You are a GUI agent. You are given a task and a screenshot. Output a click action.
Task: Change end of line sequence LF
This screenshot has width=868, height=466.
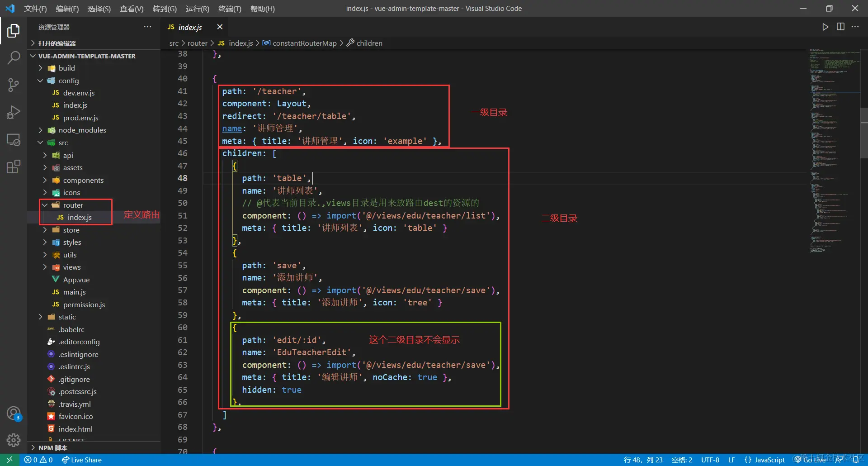click(731, 460)
